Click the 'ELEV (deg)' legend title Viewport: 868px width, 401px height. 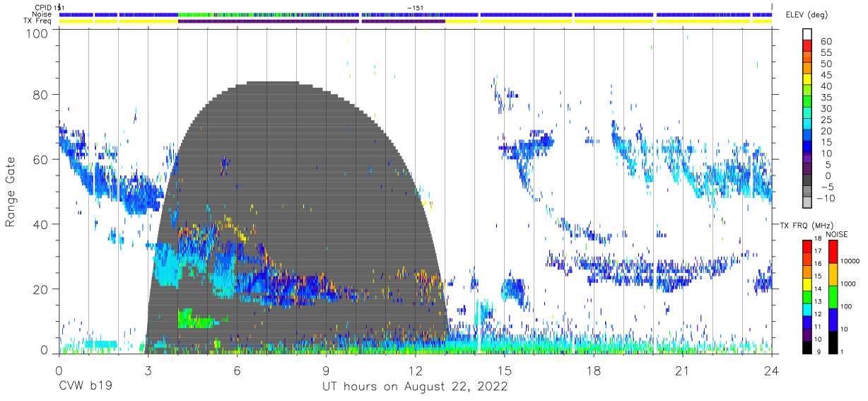tap(807, 14)
